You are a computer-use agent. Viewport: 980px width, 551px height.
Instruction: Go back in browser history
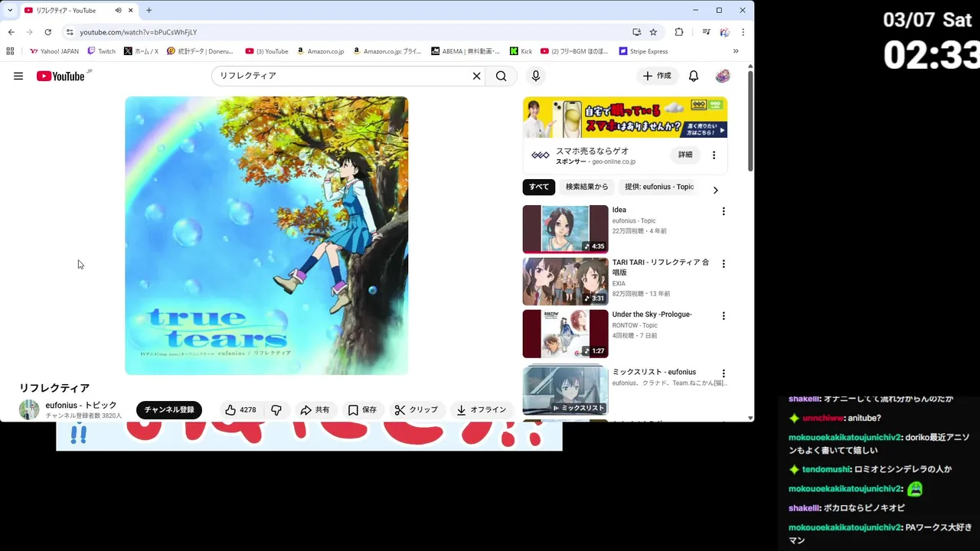[x=11, y=32]
